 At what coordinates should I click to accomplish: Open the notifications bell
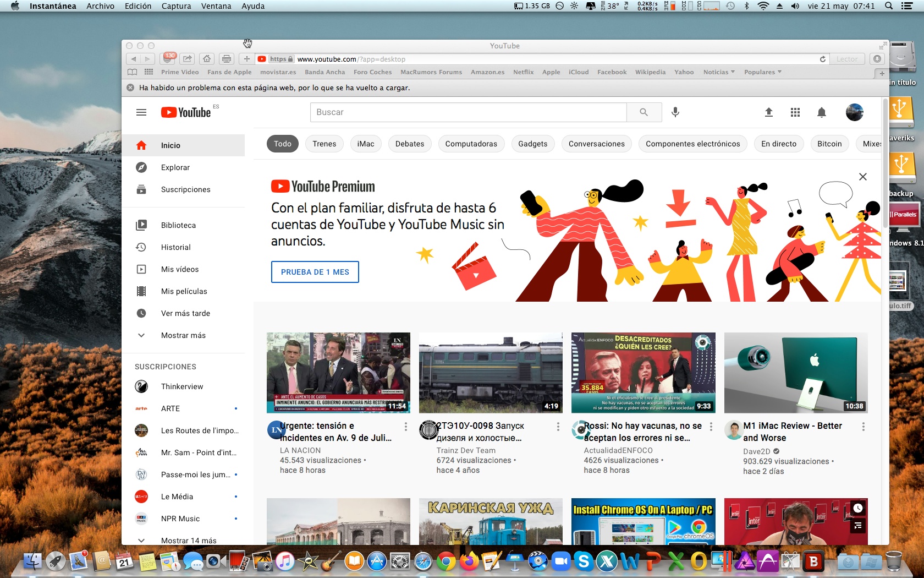click(x=822, y=112)
